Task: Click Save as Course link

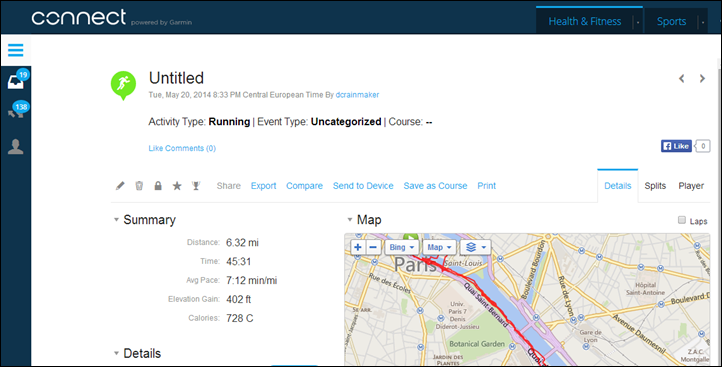Action: [x=435, y=186]
